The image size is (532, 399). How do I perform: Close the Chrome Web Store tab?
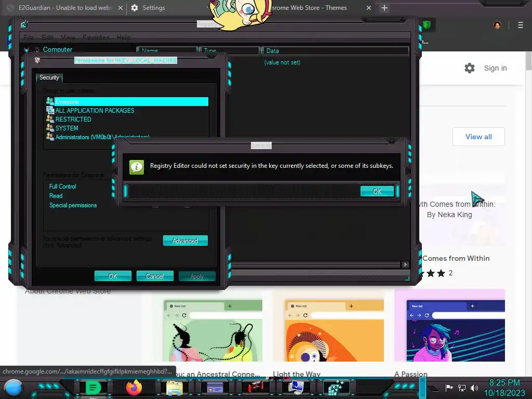[x=369, y=7]
